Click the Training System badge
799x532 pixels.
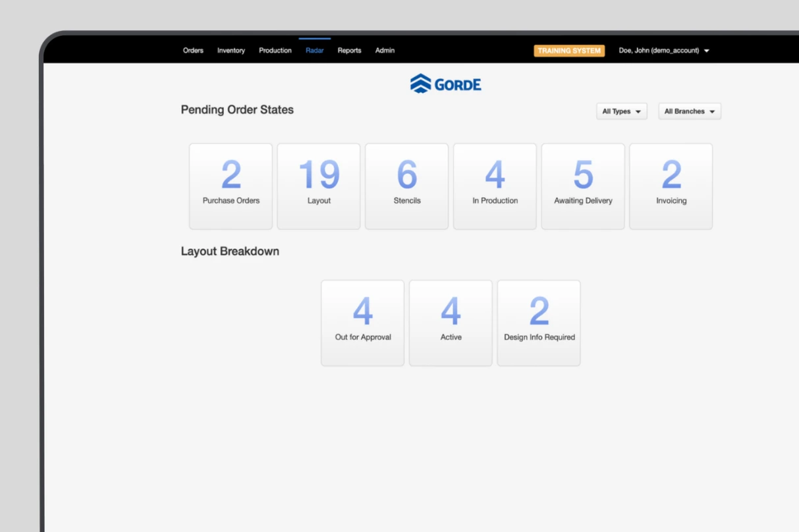click(569, 51)
